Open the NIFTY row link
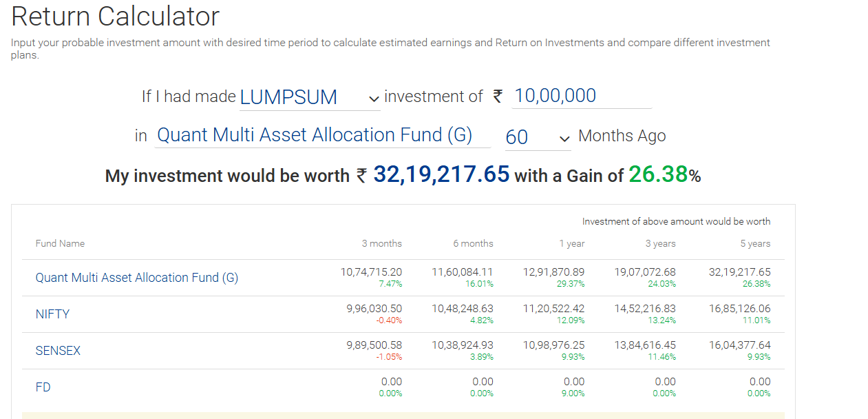 click(52, 314)
